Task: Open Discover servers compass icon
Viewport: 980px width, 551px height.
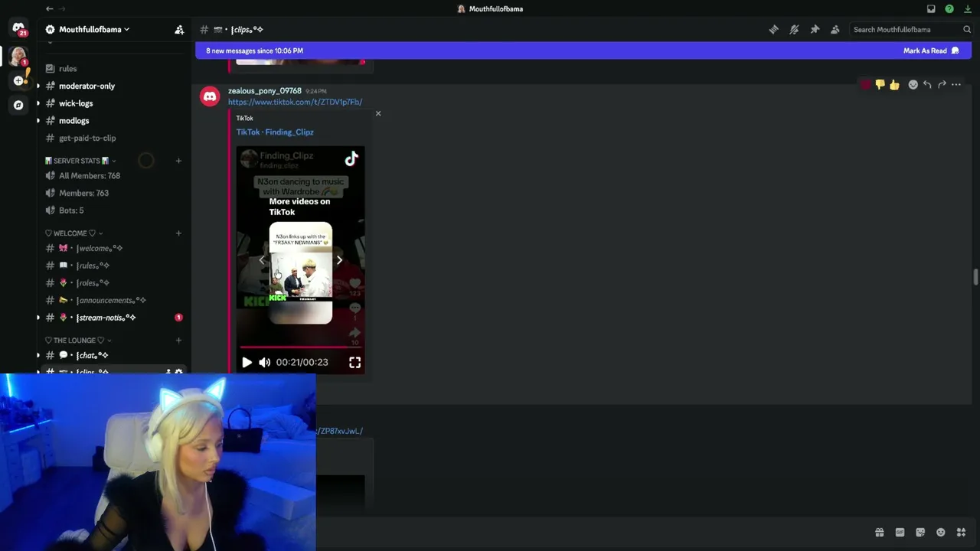Action: click(18, 106)
